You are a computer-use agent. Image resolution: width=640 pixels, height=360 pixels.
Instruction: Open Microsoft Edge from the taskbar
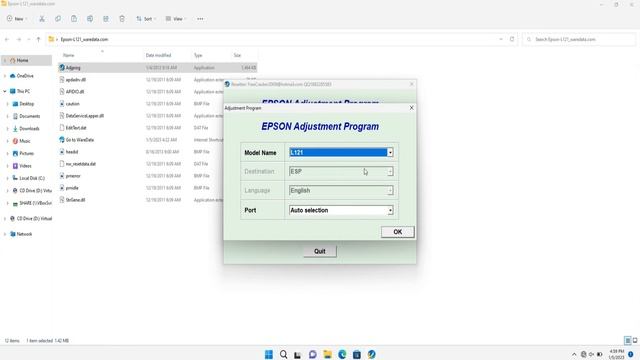[342, 354]
